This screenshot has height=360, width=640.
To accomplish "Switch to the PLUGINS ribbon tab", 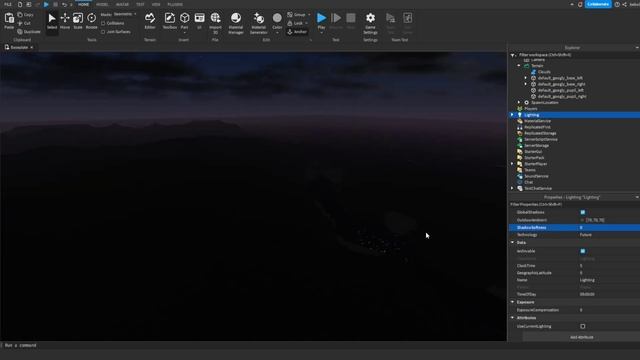I will point(175,4).
